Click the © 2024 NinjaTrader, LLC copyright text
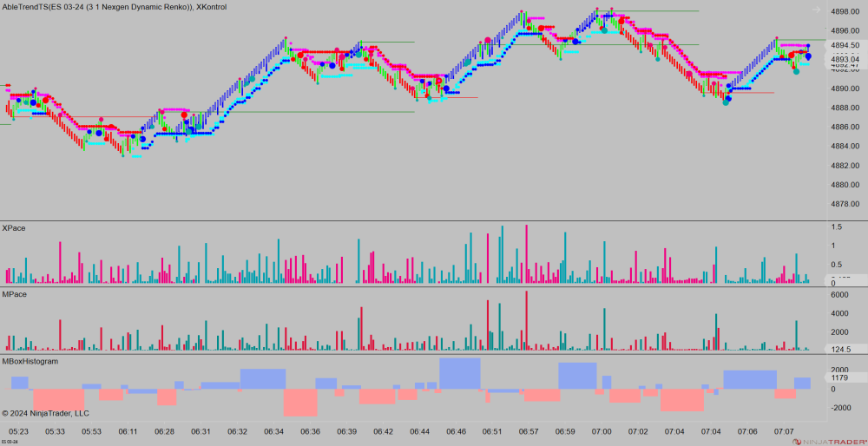Screen dimensions: 868x446 tap(45, 413)
